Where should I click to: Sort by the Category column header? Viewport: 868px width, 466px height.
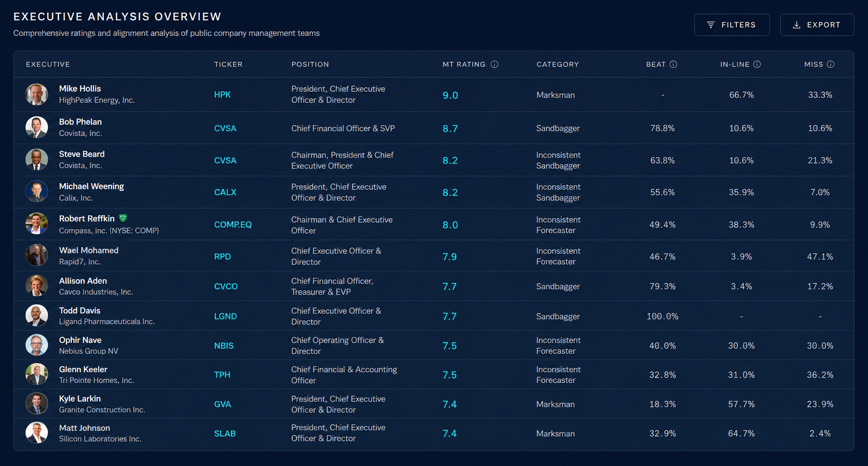coord(558,64)
